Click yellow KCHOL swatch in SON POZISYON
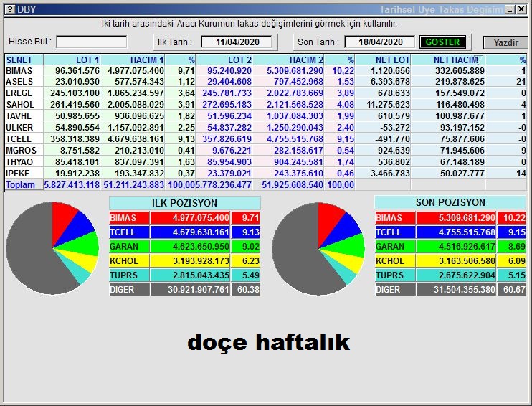 pyautogui.click(x=395, y=261)
